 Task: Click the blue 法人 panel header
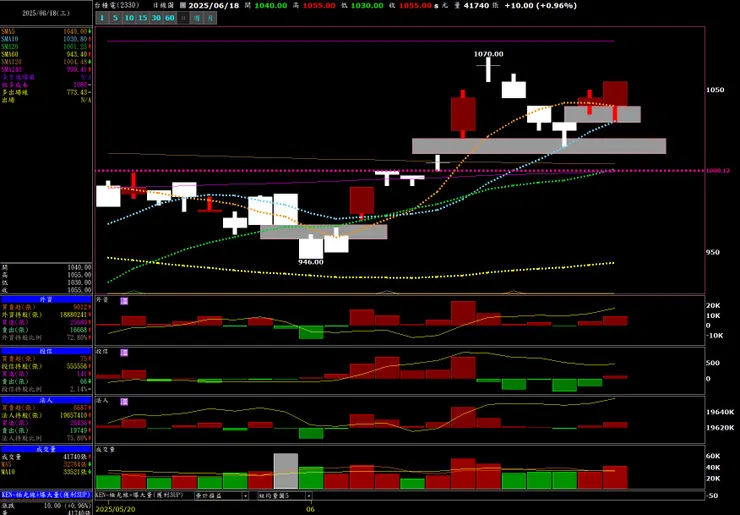tap(46, 400)
